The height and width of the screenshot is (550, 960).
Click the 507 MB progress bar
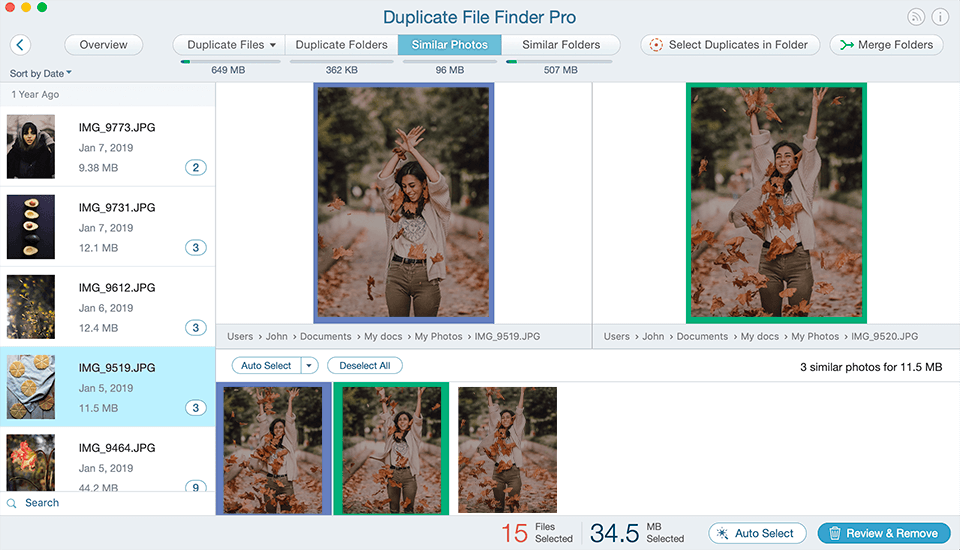click(559, 61)
